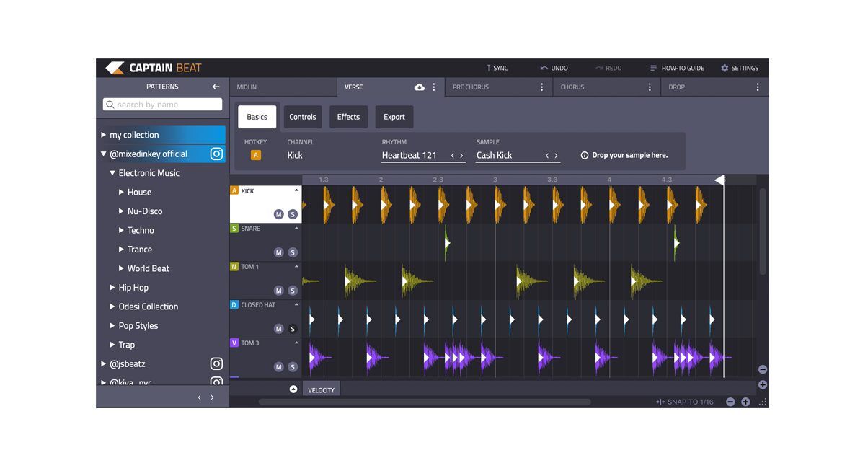Select next sample after Cash Kick
The image size is (868, 463).
[556, 156]
